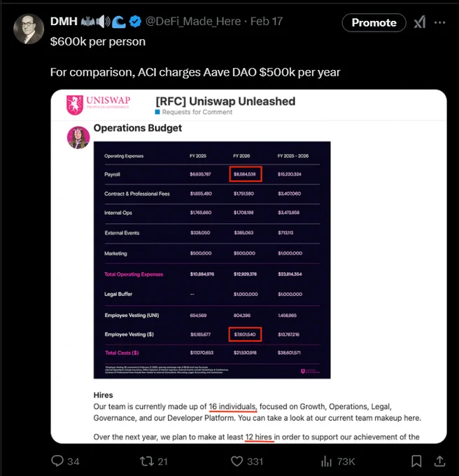The image size is (459, 476).
Task: Like the tweet with the heart icon
Action: 237,461
